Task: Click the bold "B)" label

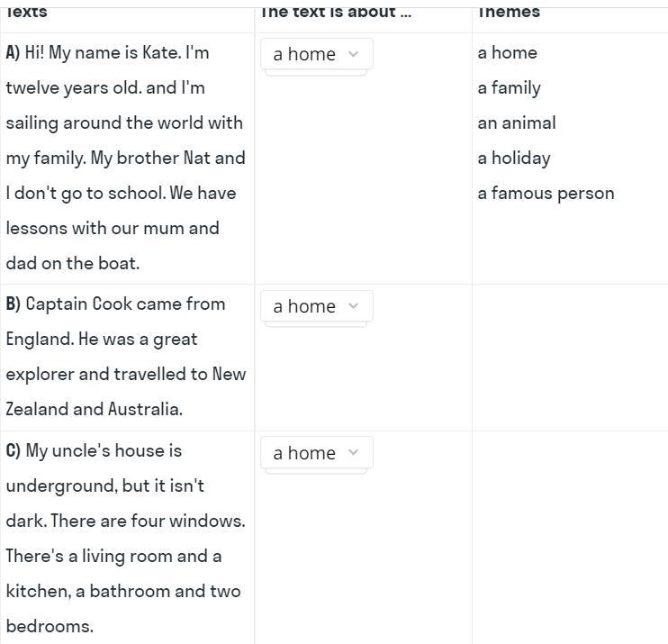Action: pos(13,304)
